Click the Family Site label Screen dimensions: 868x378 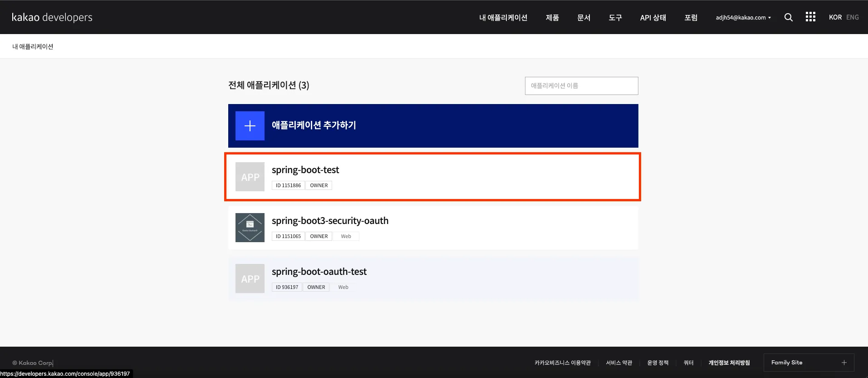pyautogui.click(x=787, y=363)
